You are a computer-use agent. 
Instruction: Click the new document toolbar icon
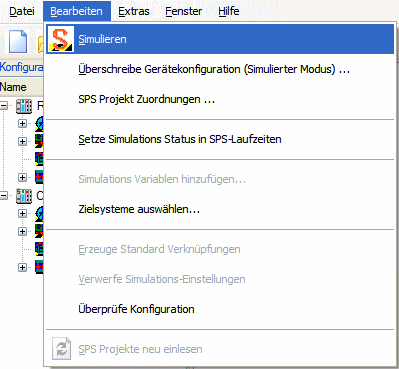pos(18,41)
